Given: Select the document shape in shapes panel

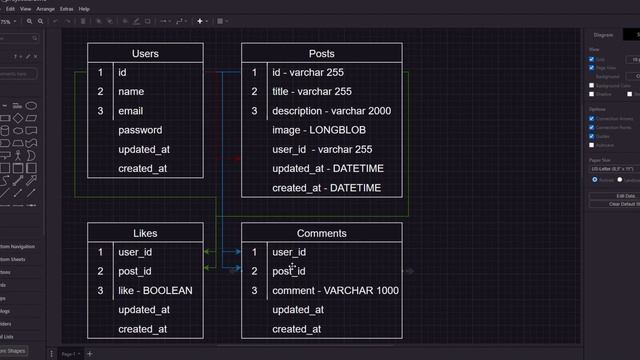Looking at the screenshot, I should 31,131.
